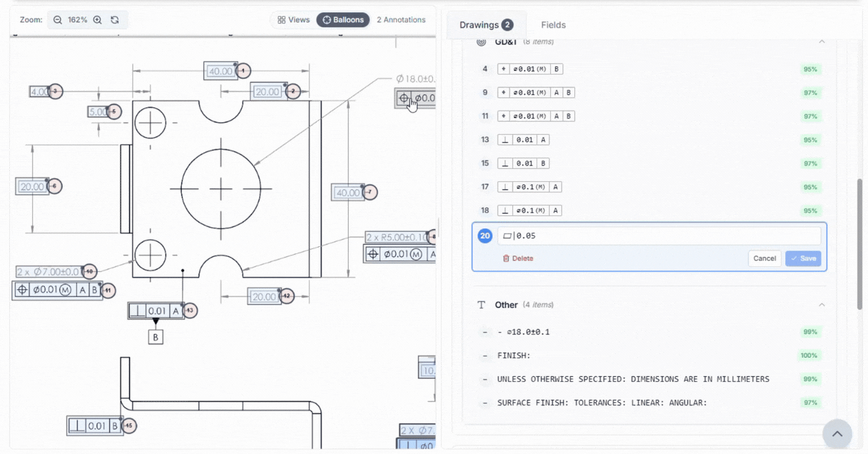
Task: Click the 100% confidence badge
Action: tap(809, 355)
